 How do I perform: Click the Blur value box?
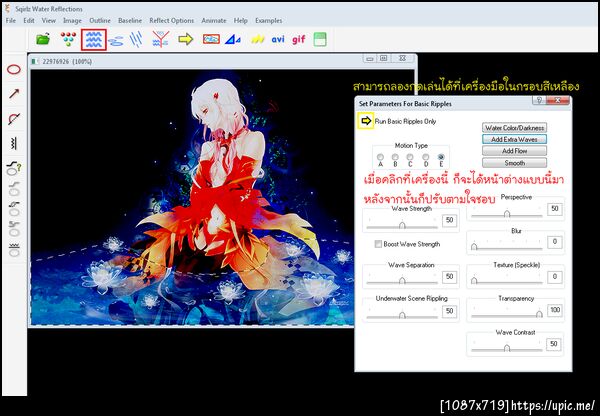click(554, 242)
